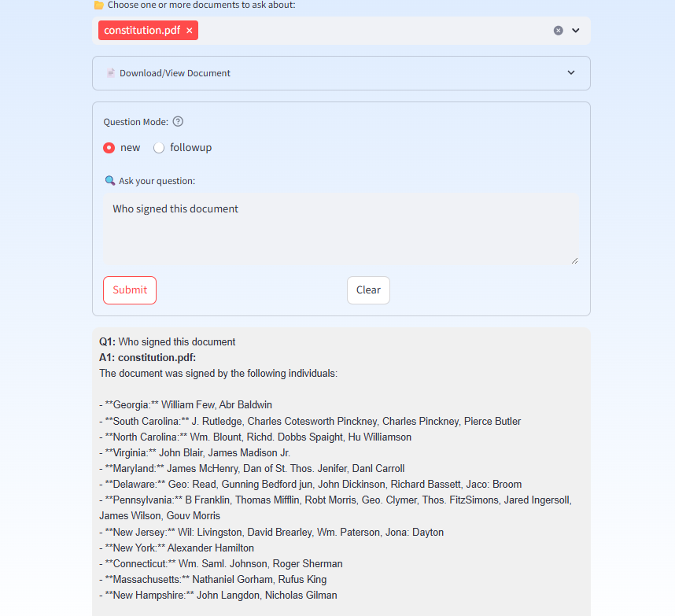Screen dimensions: 675x616
Task: Select the new radio button
Action: [109, 147]
